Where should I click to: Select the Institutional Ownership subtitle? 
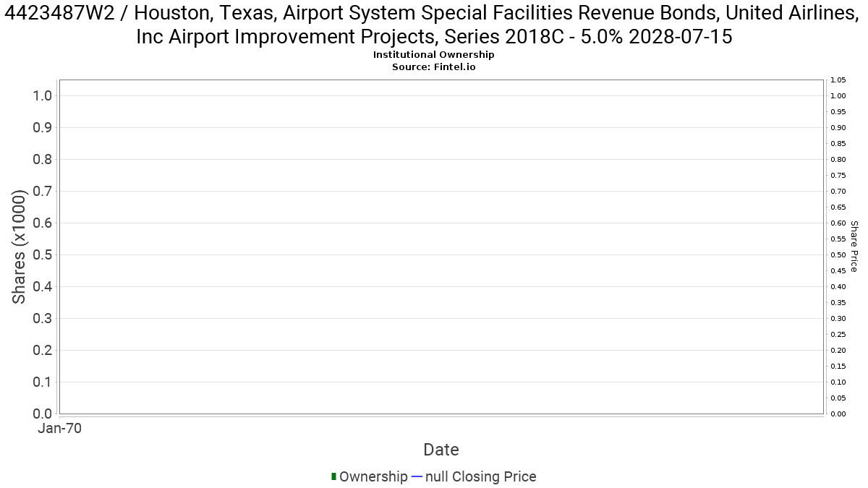coord(433,55)
